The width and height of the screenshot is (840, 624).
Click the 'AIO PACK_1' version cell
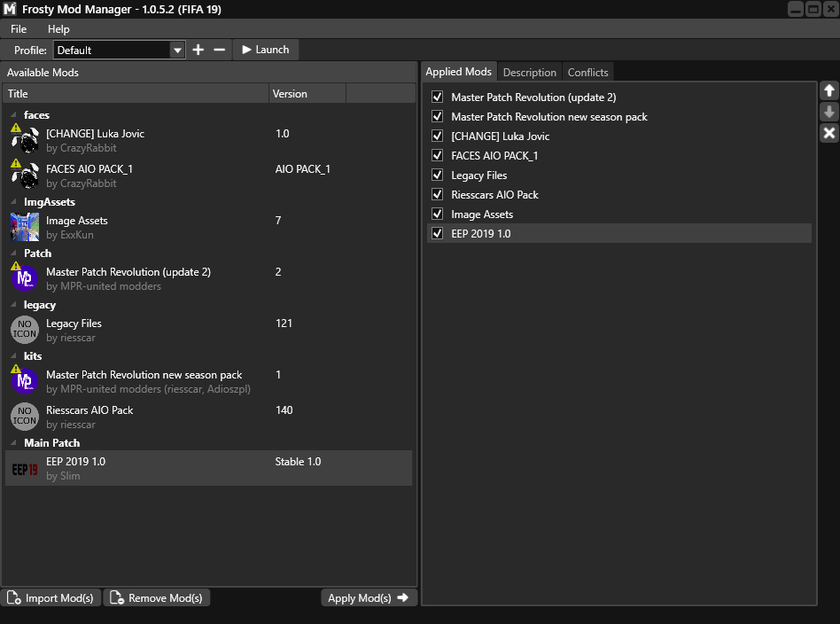coord(303,169)
